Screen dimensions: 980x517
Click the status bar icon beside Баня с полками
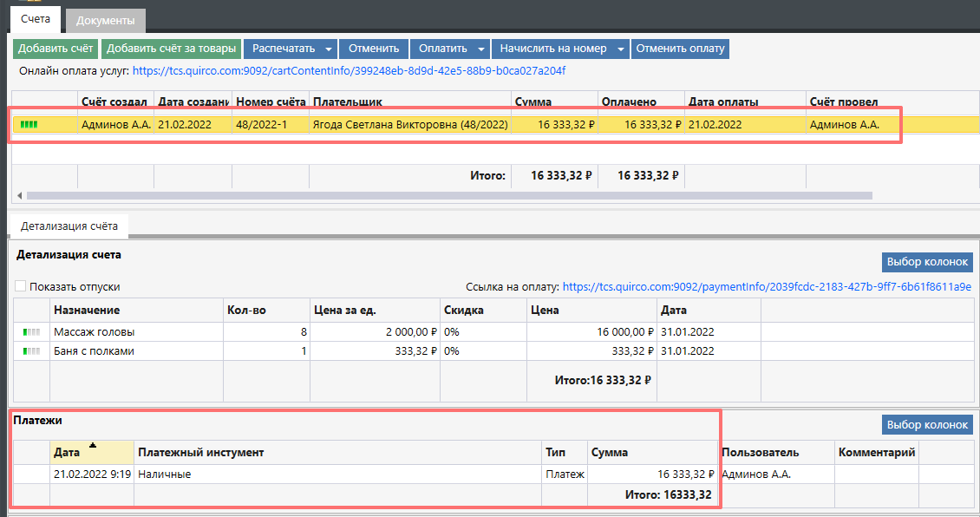(x=31, y=351)
